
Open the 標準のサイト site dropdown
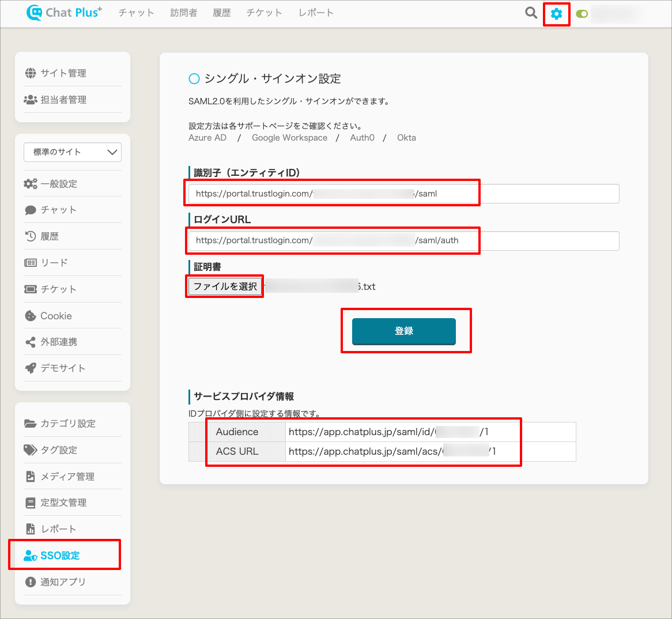tap(73, 152)
